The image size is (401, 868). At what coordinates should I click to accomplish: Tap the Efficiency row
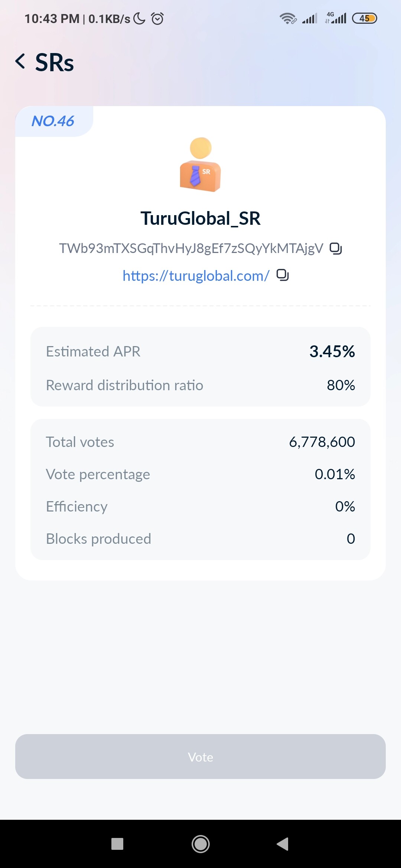(x=200, y=506)
